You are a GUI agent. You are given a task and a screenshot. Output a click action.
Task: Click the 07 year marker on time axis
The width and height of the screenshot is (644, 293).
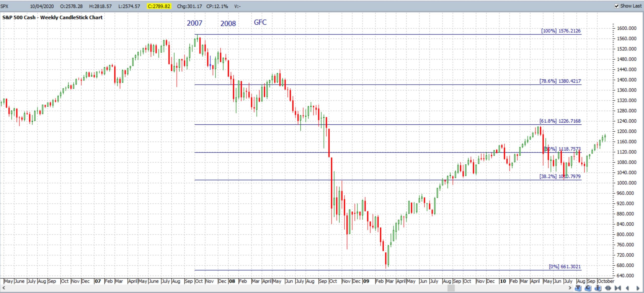click(x=98, y=281)
